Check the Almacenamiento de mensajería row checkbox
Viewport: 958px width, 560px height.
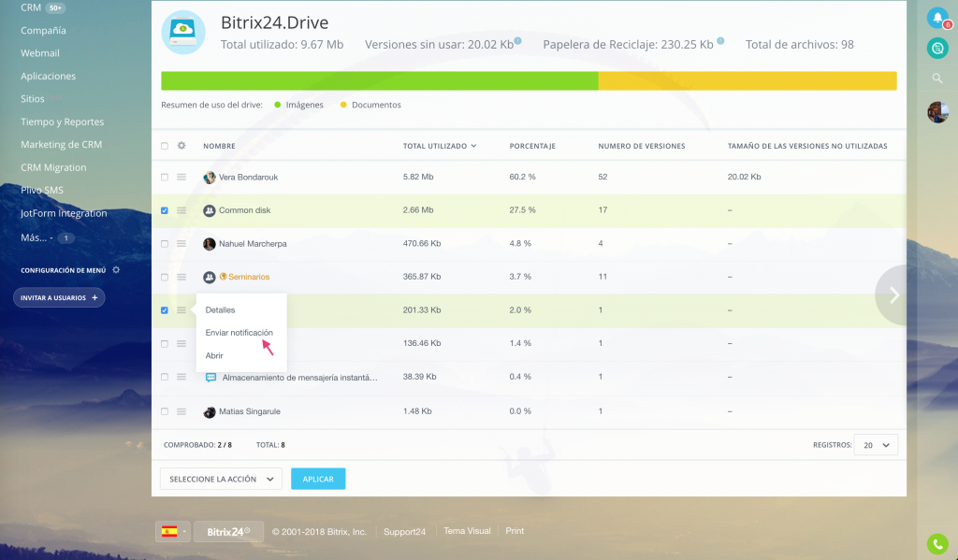click(165, 377)
